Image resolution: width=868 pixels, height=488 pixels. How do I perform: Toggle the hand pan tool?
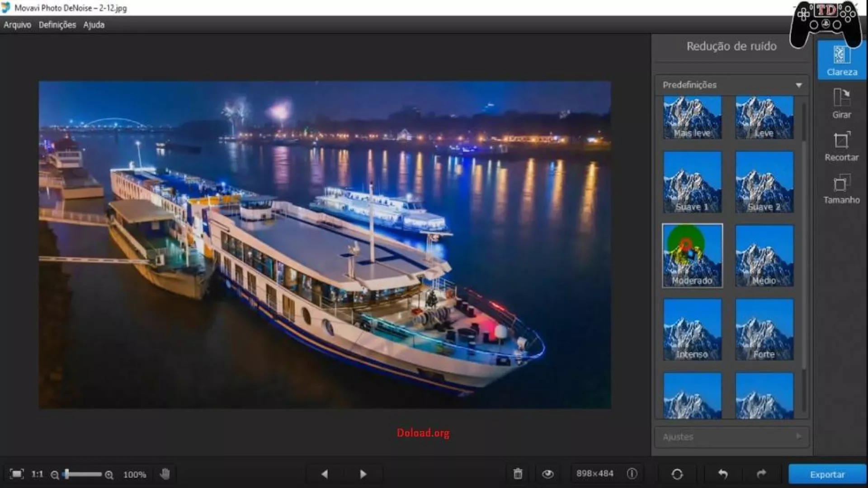(x=165, y=474)
